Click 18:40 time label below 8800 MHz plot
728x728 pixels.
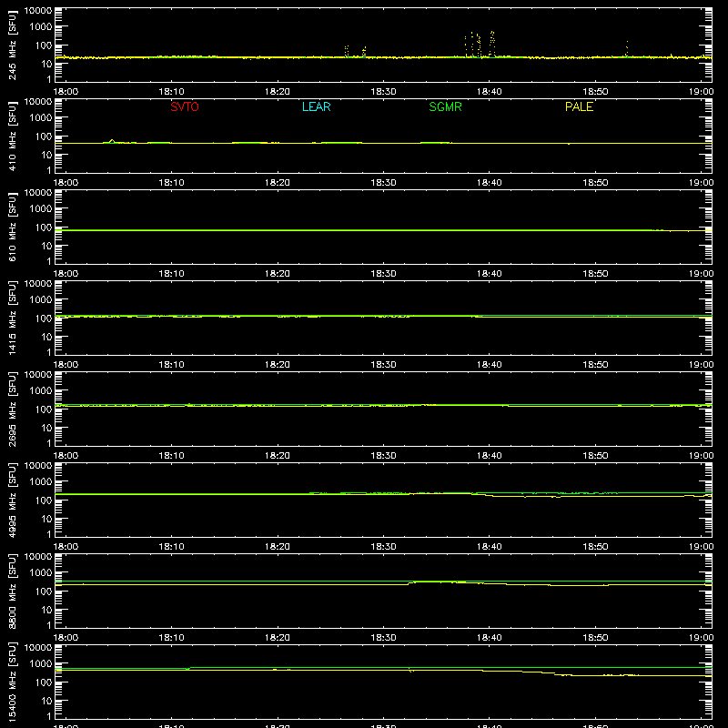[490, 638]
